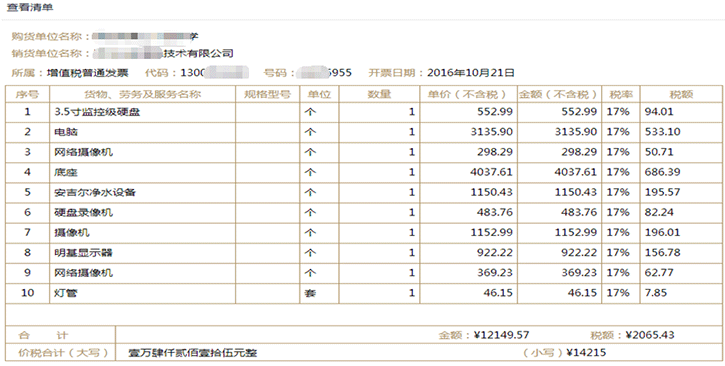Viewport: 725px width, 366px height.
Task: Select the 序号 column header
Action: coord(27,94)
